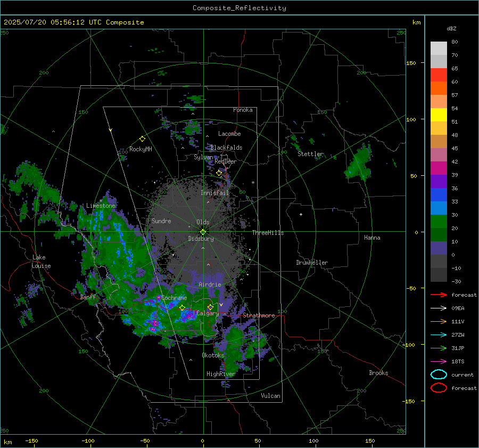This screenshot has height=448, width=479.
Task: Click the red forecast arrow in legend
Action: 439,295
